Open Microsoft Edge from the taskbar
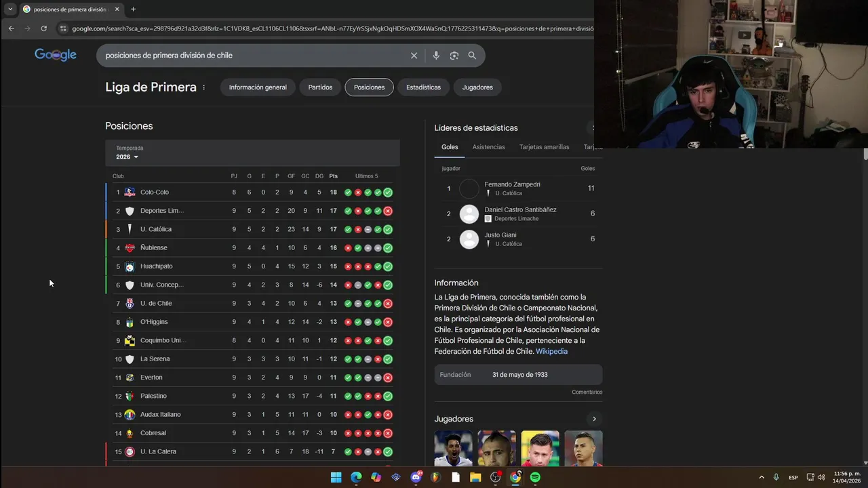 [x=356, y=477]
